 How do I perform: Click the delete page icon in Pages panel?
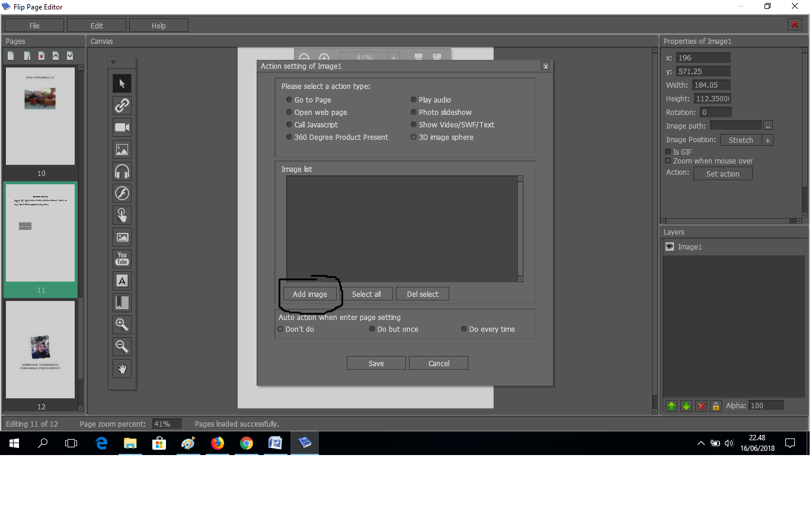coord(40,55)
